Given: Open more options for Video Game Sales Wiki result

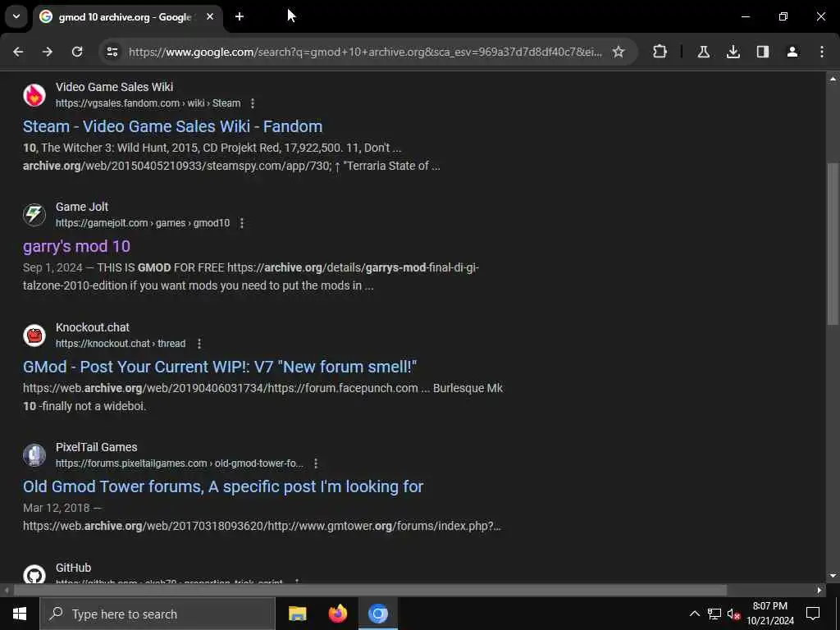Looking at the screenshot, I should [253, 103].
